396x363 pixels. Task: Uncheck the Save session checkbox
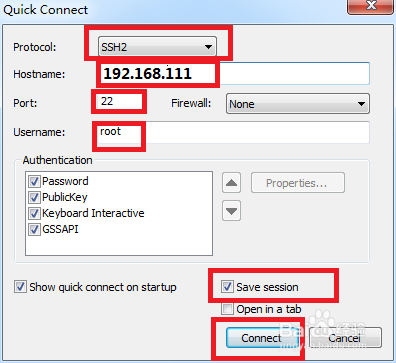click(227, 287)
